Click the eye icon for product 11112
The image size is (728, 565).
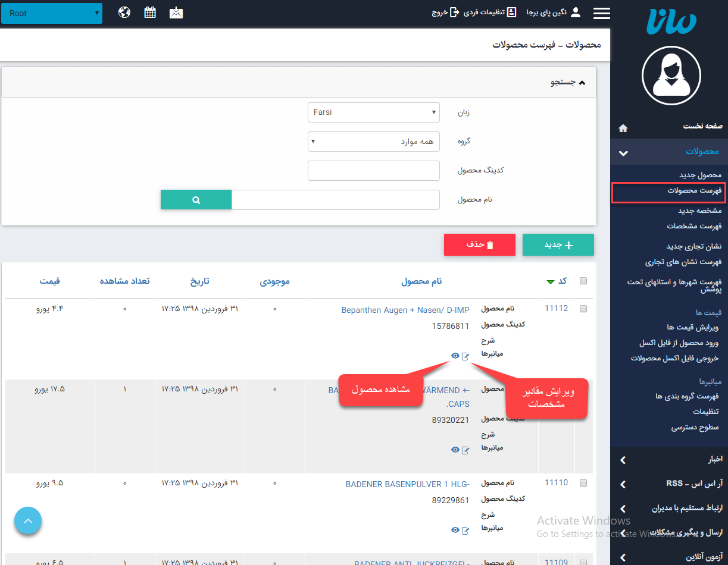click(455, 356)
